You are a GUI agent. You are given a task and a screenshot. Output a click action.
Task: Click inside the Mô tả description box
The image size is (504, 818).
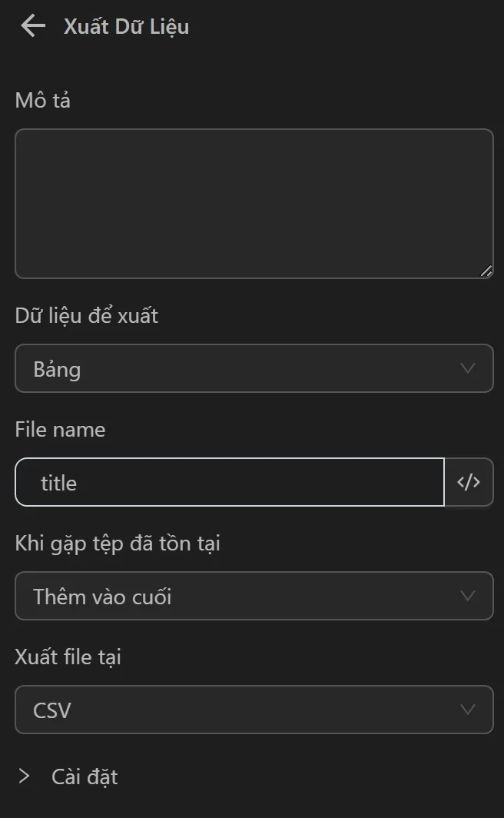click(x=254, y=202)
